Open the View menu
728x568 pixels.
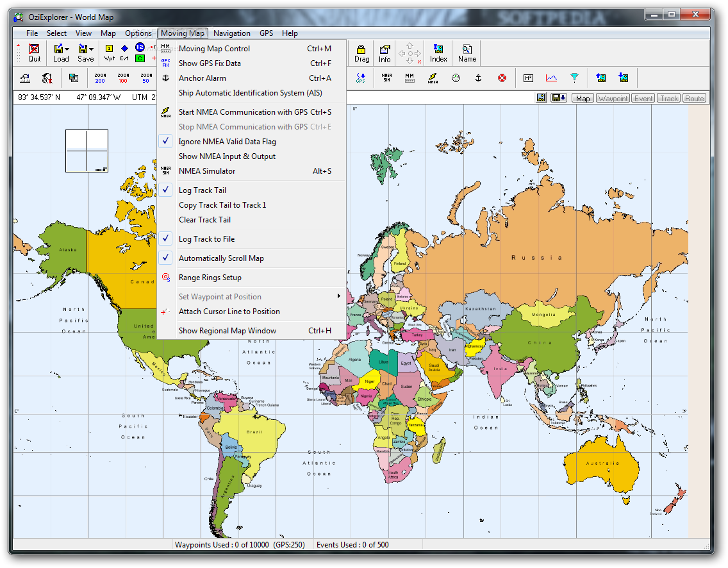pos(83,33)
